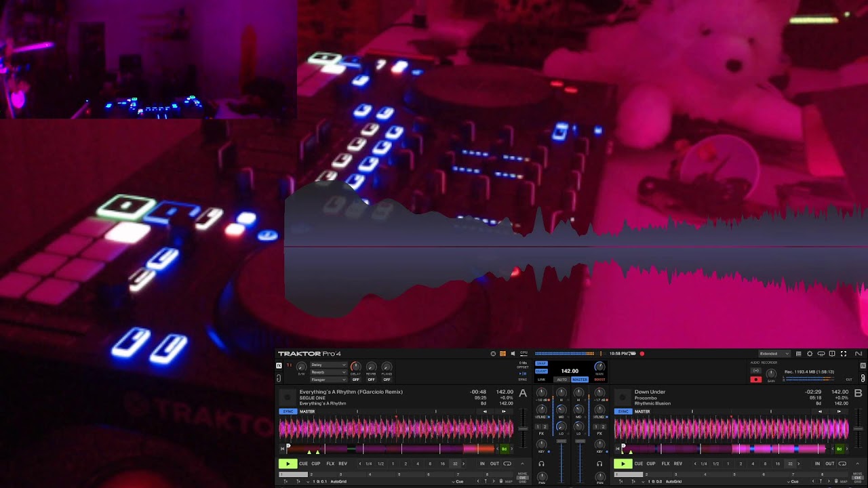Toggle the browser layout list icon

pos(799,354)
